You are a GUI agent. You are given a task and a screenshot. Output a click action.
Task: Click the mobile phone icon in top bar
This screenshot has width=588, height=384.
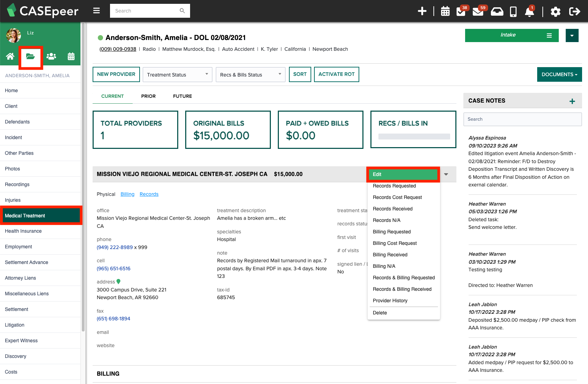pyautogui.click(x=513, y=11)
